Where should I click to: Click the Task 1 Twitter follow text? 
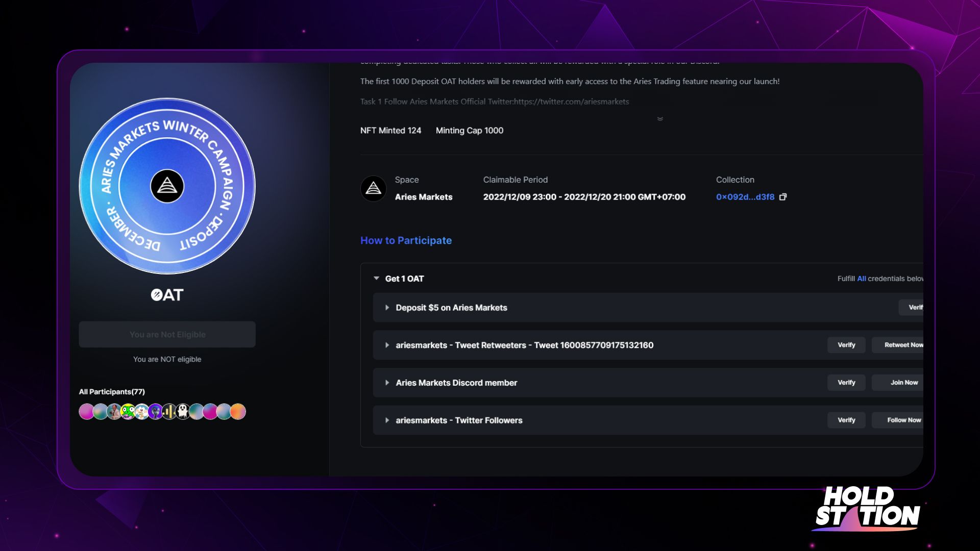point(495,102)
